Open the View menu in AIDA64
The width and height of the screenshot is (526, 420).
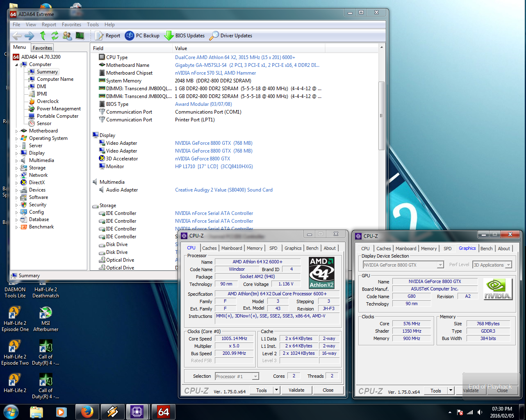pos(31,25)
